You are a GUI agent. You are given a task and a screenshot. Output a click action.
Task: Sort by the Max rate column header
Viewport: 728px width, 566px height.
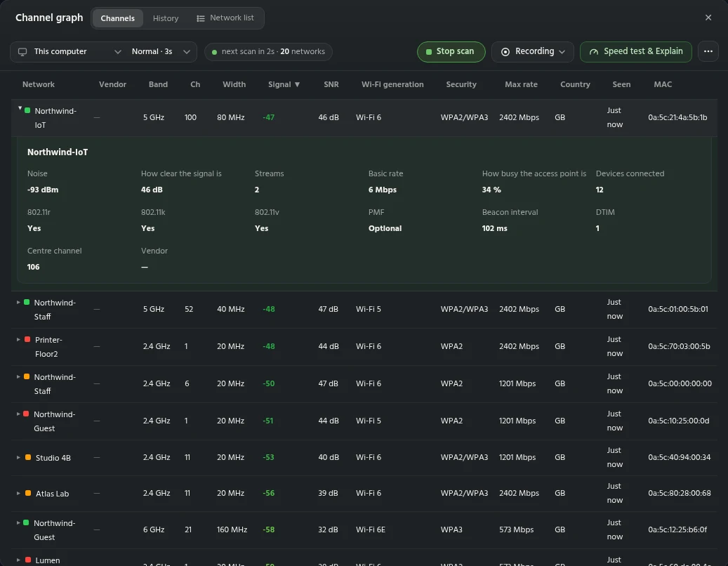tap(521, 84)
